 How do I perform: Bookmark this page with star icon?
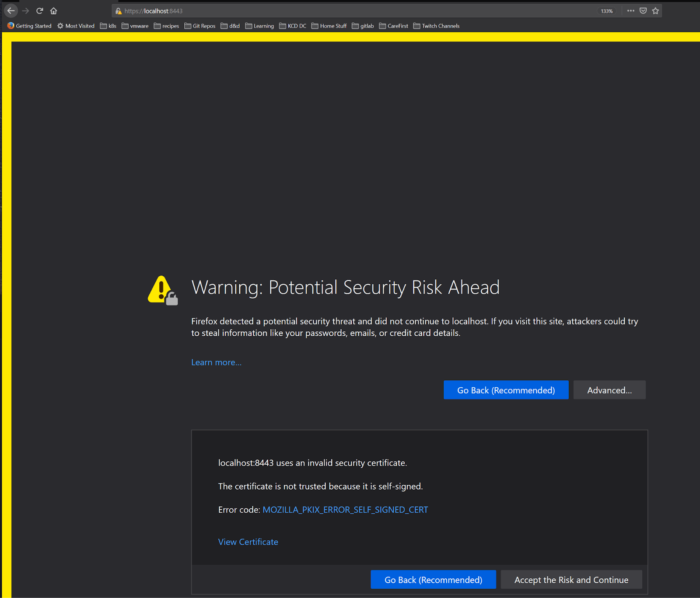pyautogui.click(x=655, y=11)
